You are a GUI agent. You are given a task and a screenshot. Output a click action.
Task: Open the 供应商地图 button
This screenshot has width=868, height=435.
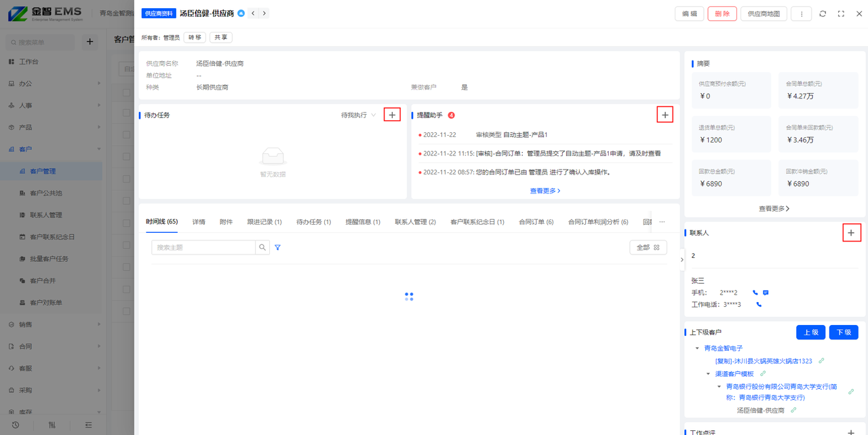coord(764,14)
